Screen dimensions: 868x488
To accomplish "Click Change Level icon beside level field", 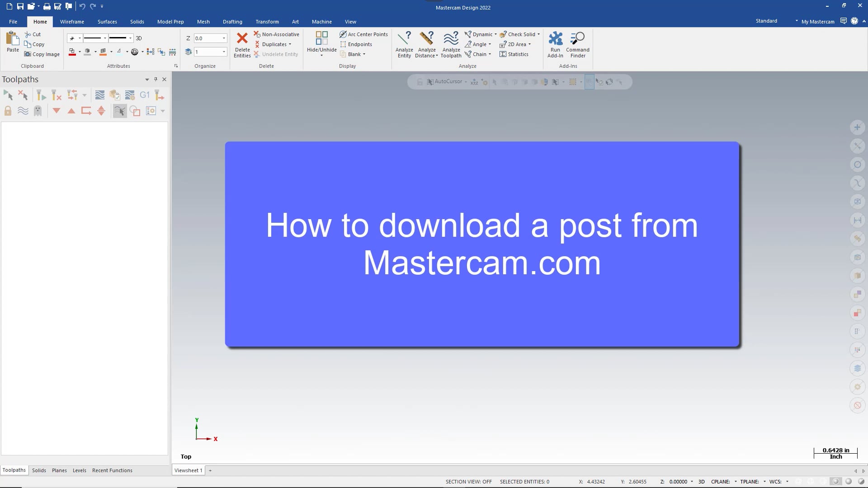I will 189,52.
